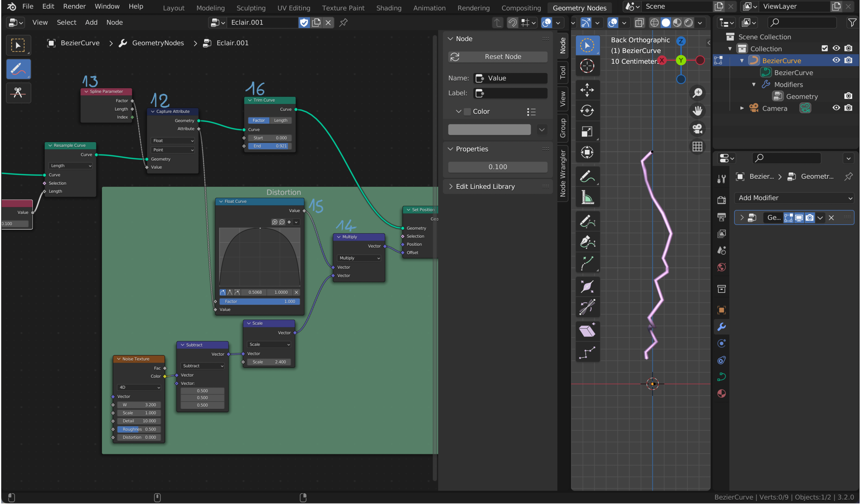The image size is (862, 504).
Task: Open the Add Modifier dropdown
Action: [x=794, y=198]
